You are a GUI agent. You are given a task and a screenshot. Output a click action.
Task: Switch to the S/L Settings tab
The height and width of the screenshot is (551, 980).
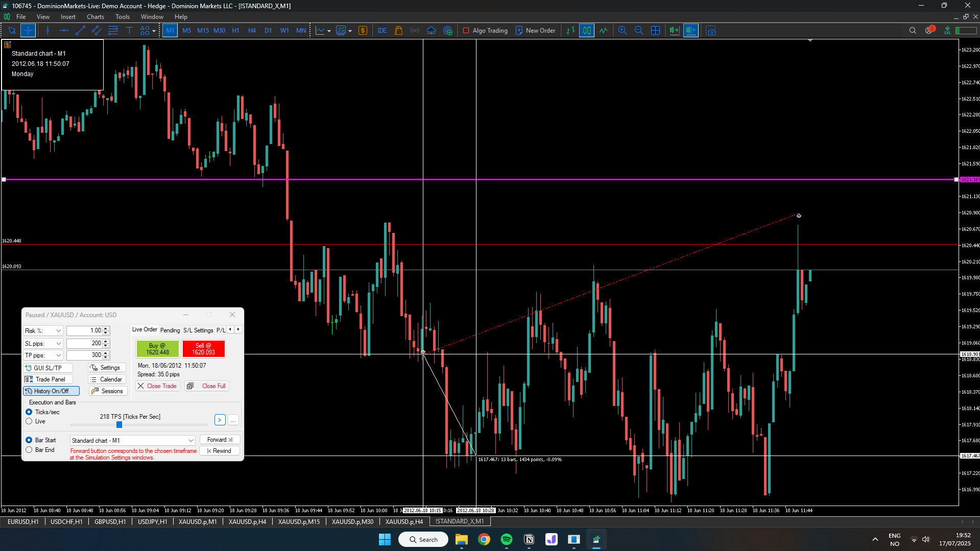tap(198, 330)
